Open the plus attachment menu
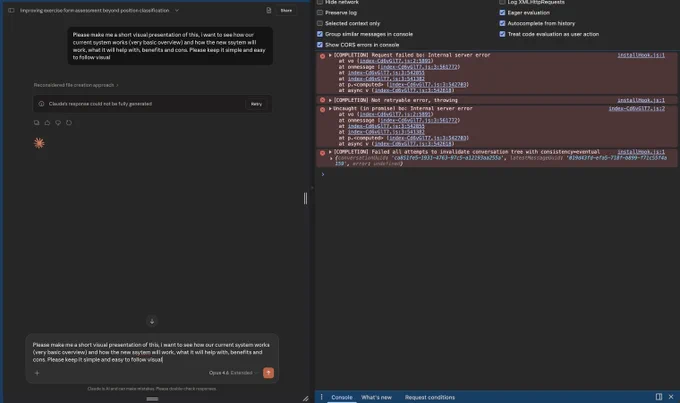 tap(37, 373)
